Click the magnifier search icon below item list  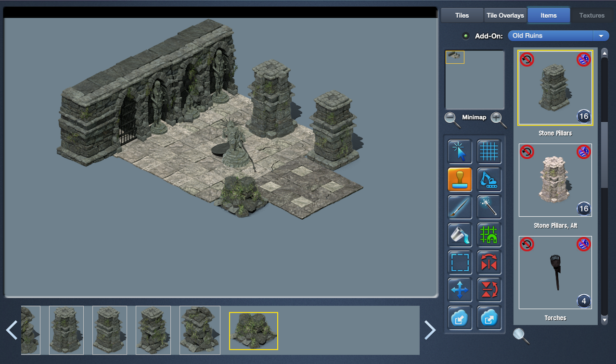(x=521, y=336)
